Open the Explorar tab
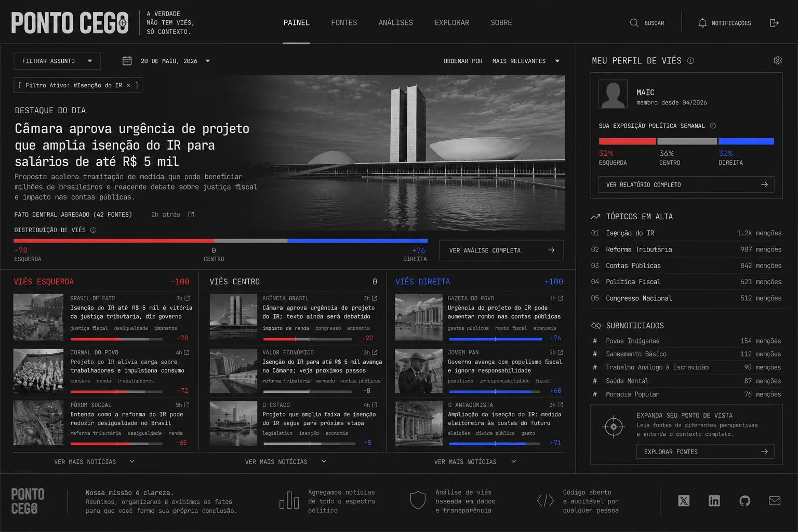 [x=452, y=23]
